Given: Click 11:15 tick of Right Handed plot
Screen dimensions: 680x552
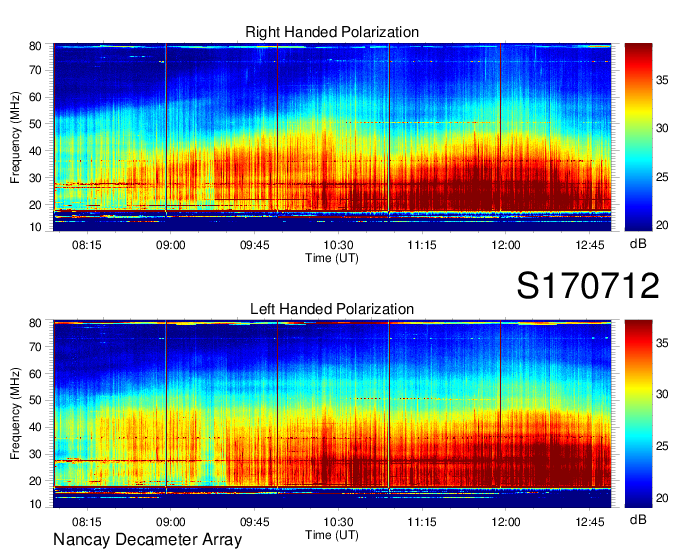Looking at the screenshot, I should pyautogui.click(x=422, y=245).
